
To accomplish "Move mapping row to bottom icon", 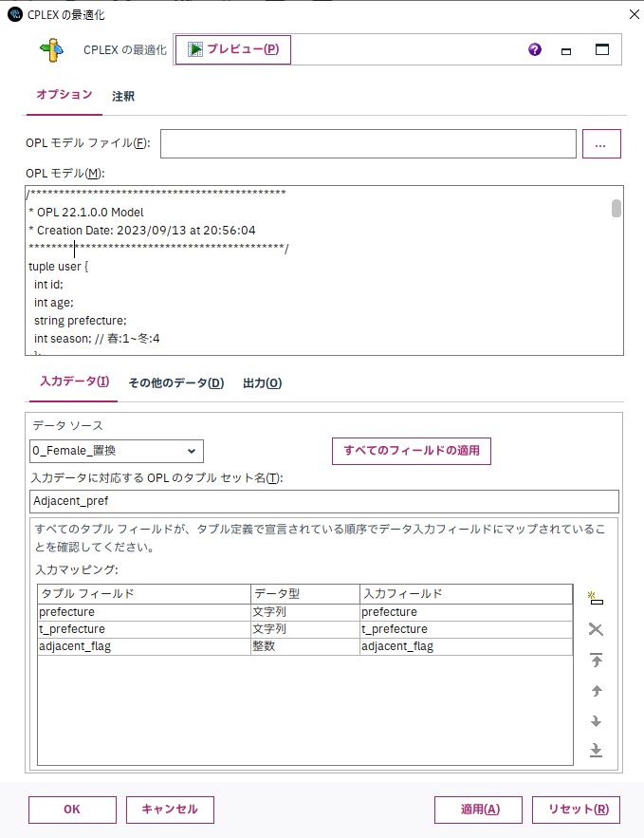I will (597, 750).
